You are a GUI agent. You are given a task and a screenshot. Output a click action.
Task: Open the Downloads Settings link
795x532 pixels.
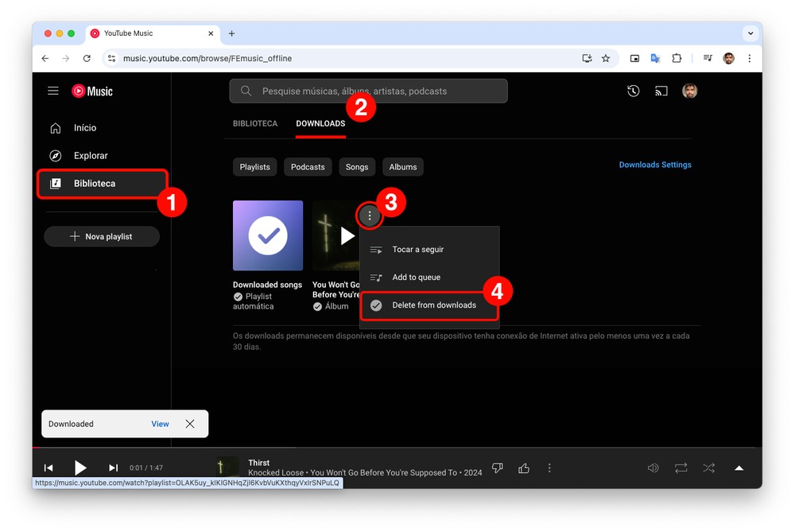click(655, 165)
